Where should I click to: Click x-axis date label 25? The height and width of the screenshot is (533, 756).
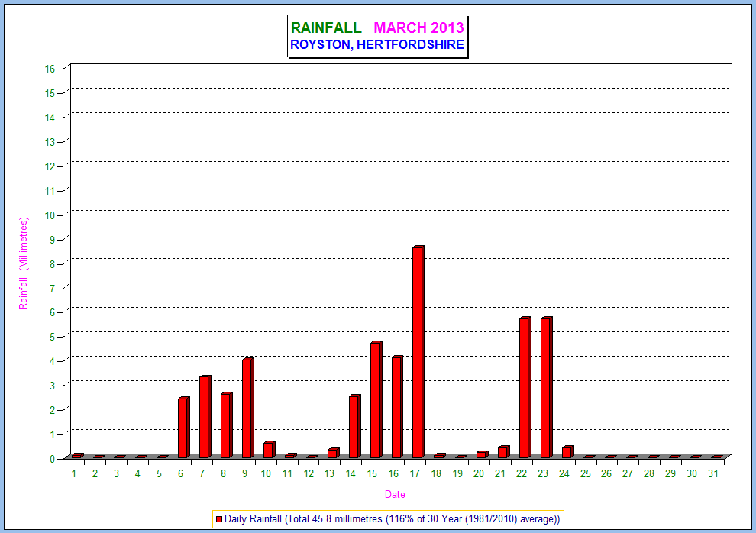pyautogui.click(x=585, y=473)
